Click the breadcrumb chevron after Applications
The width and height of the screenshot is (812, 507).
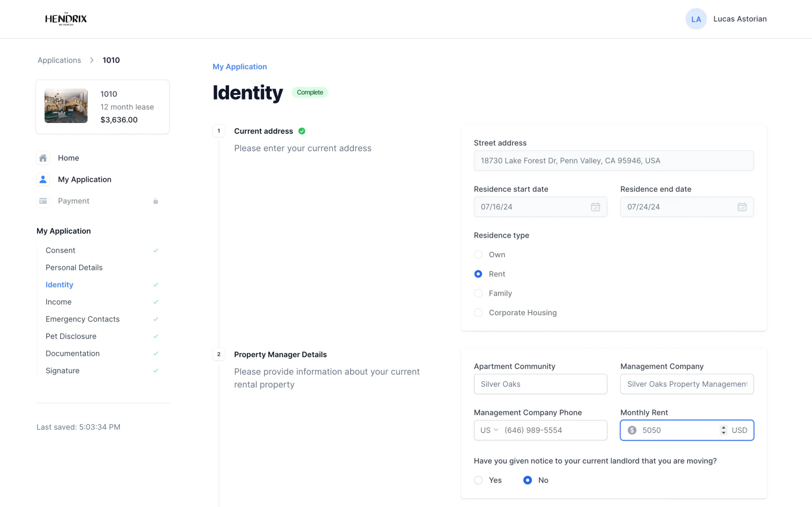pyautogui.click(x=92, y=60)
